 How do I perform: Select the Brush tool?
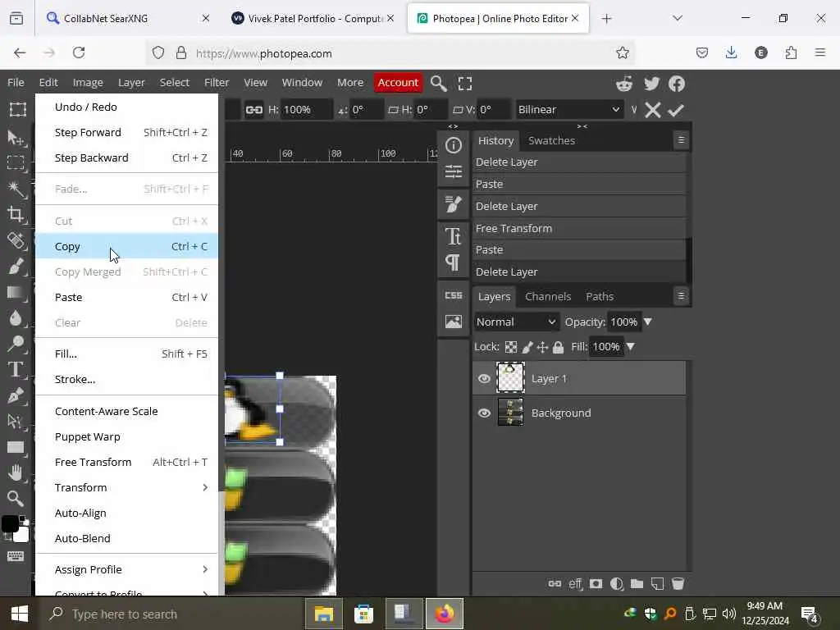(x=16, y=266)
